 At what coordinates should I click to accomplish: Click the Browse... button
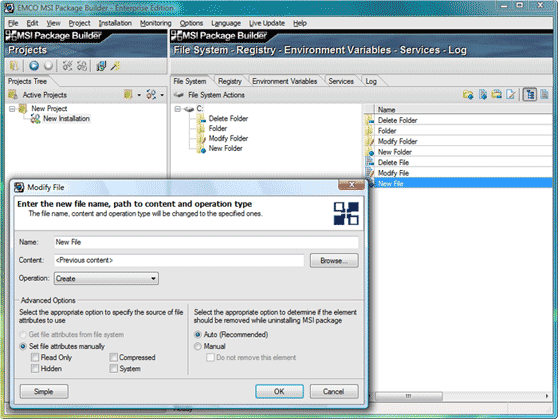[x=334, y=261]
